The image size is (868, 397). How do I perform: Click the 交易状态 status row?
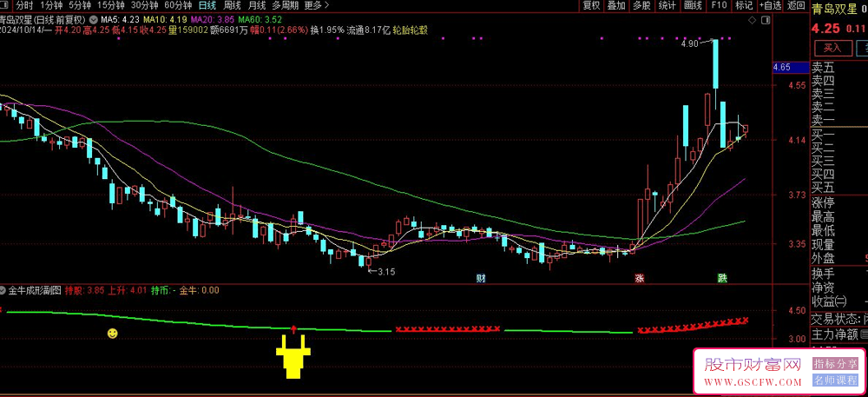(x=838, y=320)
